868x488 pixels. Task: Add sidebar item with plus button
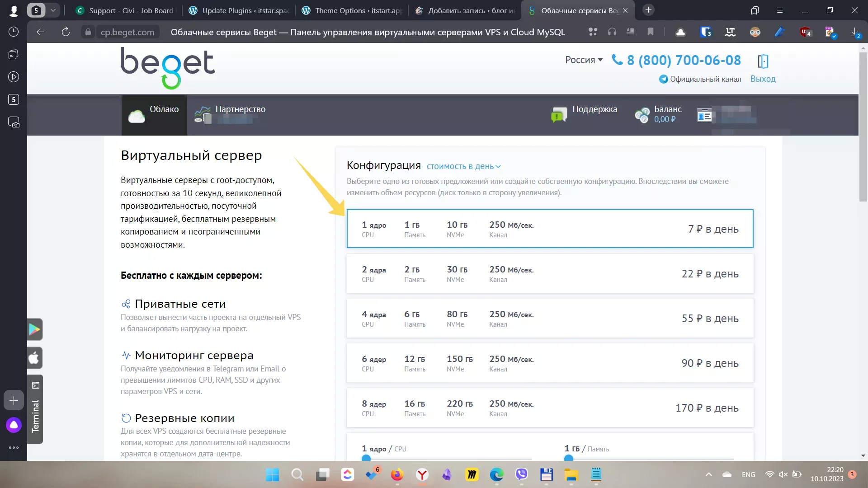tap(14, 400)
